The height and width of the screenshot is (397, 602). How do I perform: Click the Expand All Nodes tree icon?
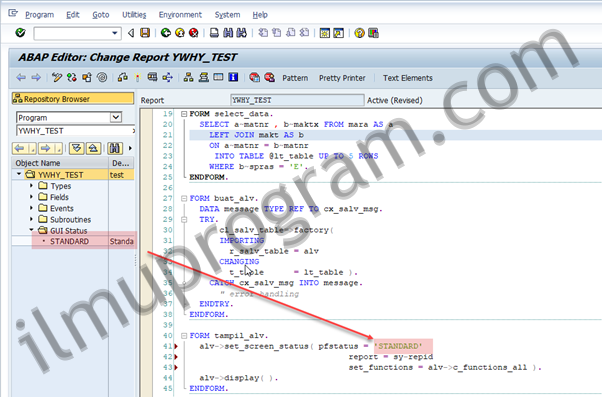coord(77,148)
